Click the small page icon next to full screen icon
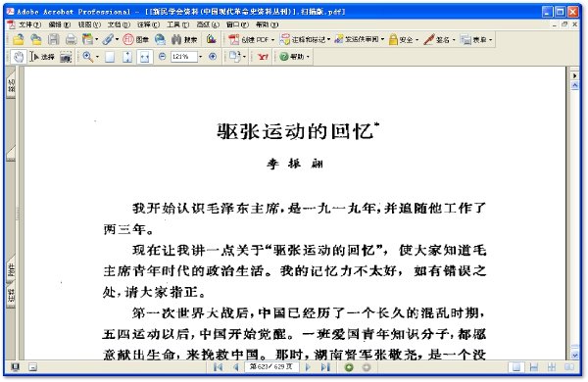Viewport: 588px width, 382px height. (32, 367)
